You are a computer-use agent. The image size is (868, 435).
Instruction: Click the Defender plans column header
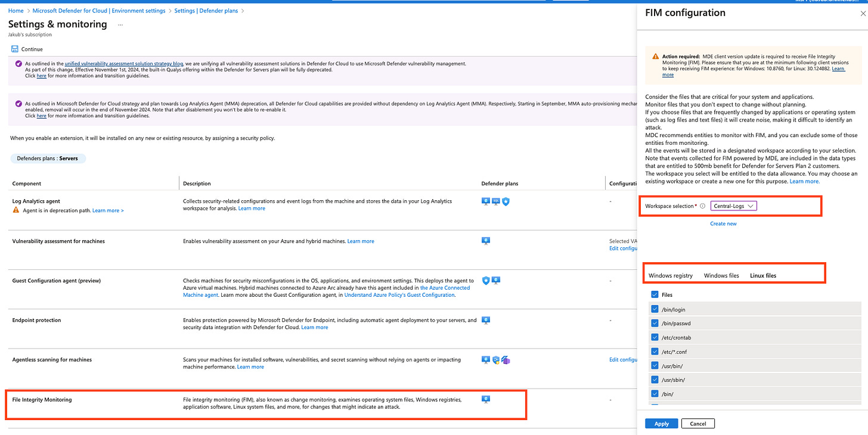coord(500,184)
